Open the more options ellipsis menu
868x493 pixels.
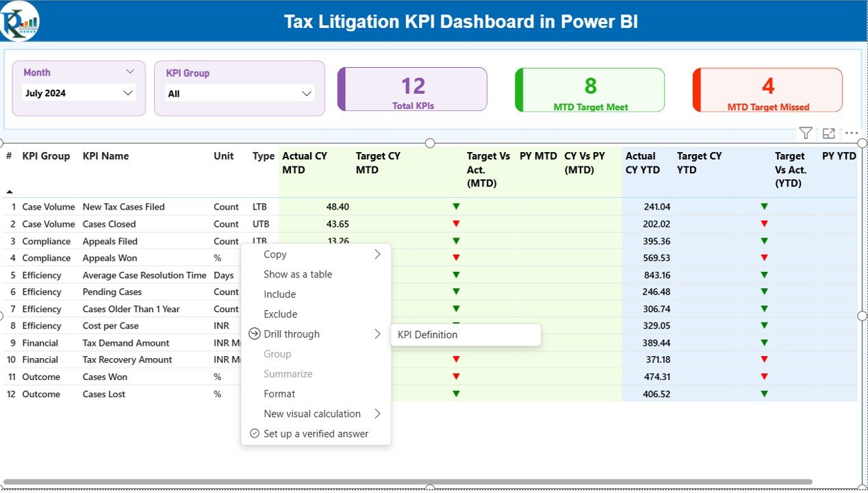[851, 133]
